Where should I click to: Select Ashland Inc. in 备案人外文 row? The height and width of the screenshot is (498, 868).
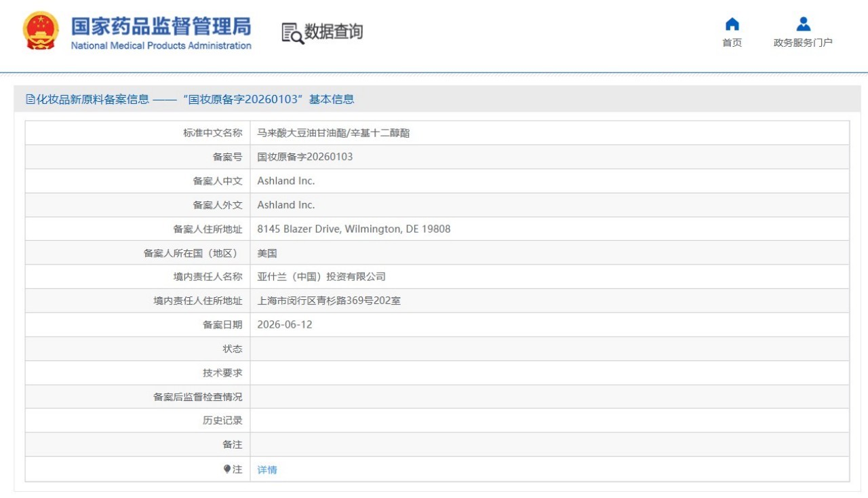pos(286,205)
